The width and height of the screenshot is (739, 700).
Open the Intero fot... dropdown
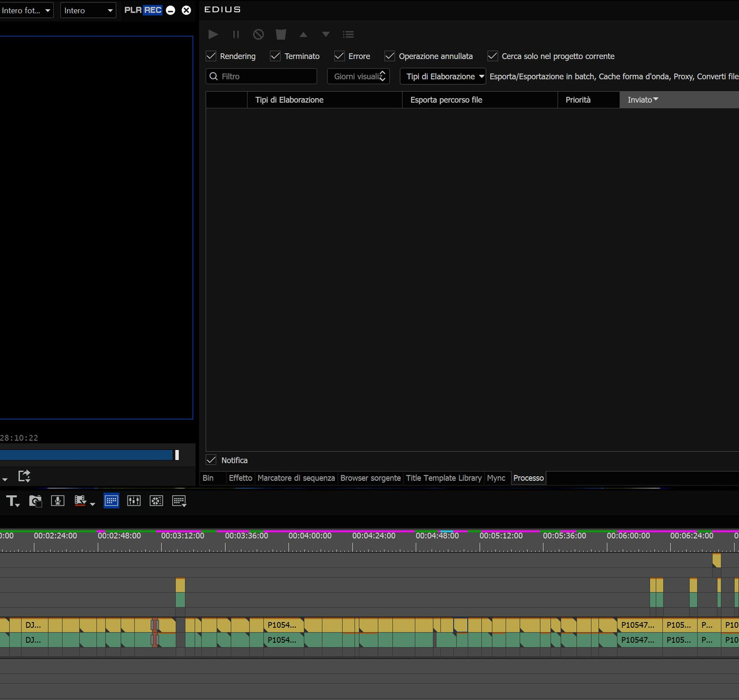tap(26, 10)
